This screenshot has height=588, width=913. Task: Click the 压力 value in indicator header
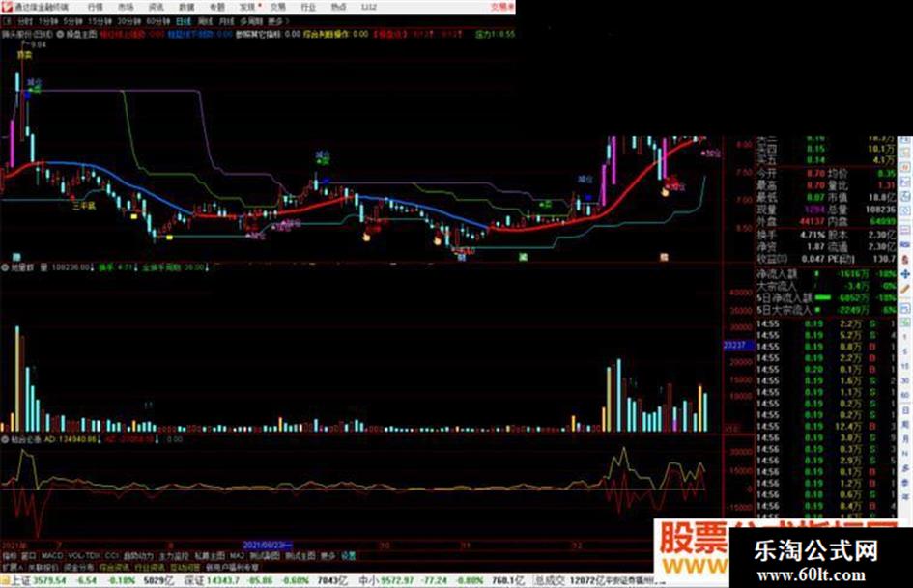coord(495,35)
